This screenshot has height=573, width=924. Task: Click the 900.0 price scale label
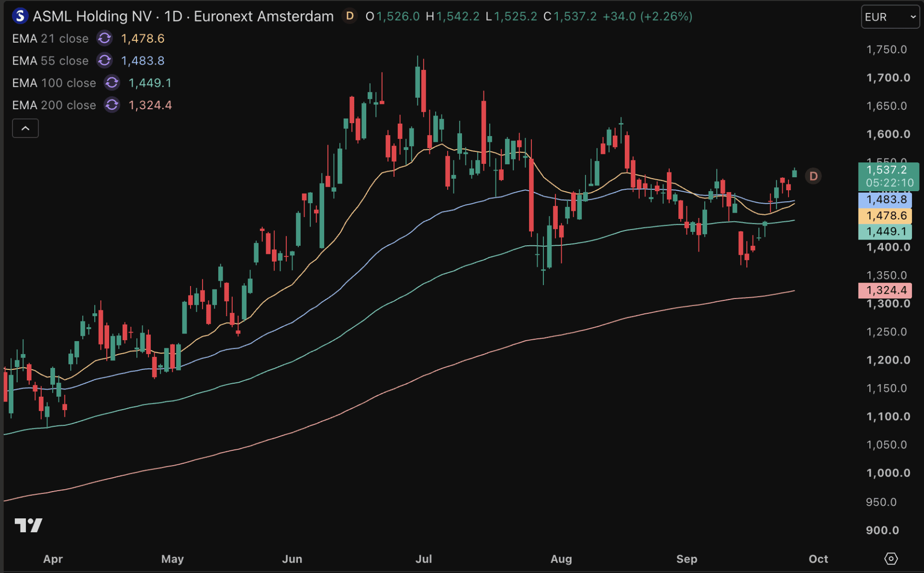point(882,530)
